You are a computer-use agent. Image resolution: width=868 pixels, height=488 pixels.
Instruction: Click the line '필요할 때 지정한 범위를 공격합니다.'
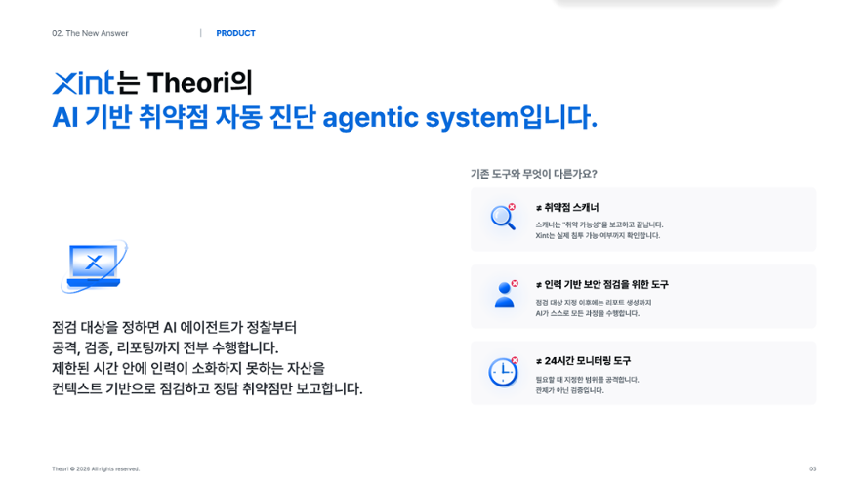588,380
